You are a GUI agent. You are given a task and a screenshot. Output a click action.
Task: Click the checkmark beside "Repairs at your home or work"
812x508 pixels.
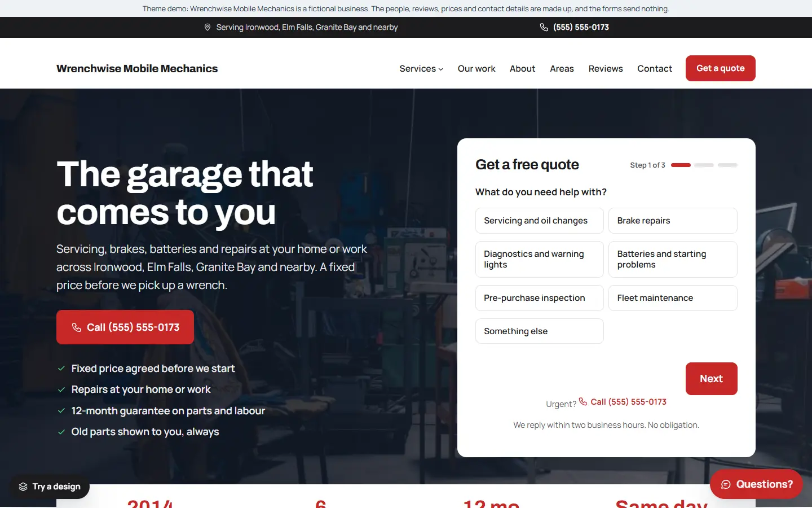tap(61, 389)
